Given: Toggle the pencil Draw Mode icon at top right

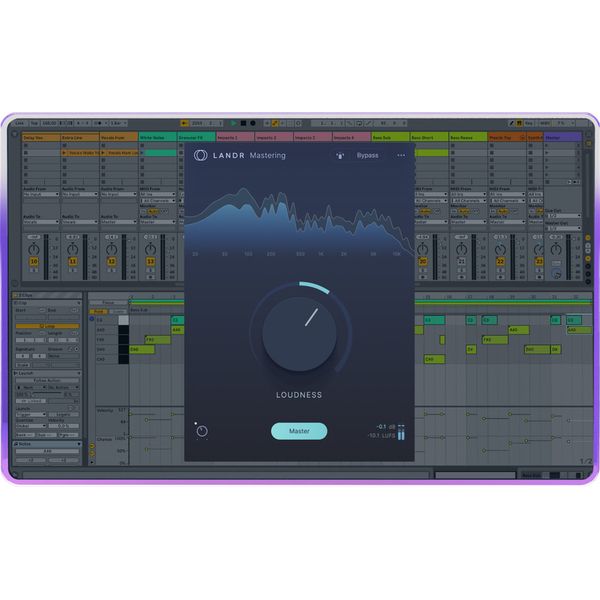Looking at the screenshot, I should coord(511,123).
